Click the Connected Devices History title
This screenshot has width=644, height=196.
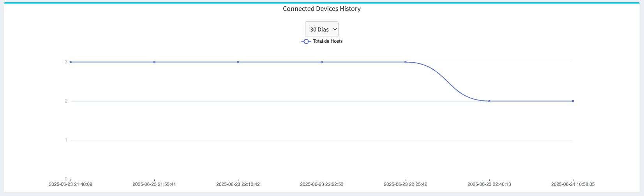tap(321, 9)
